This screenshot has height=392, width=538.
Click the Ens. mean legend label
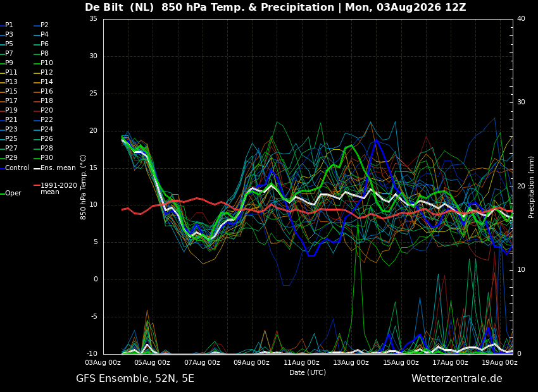tap(58, 168)
